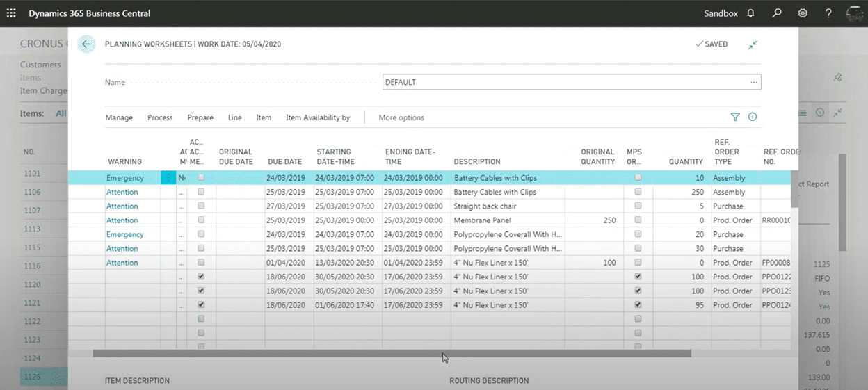Uncheck Accept Action for quantity 95 row
868x390 pixels.
201,305
